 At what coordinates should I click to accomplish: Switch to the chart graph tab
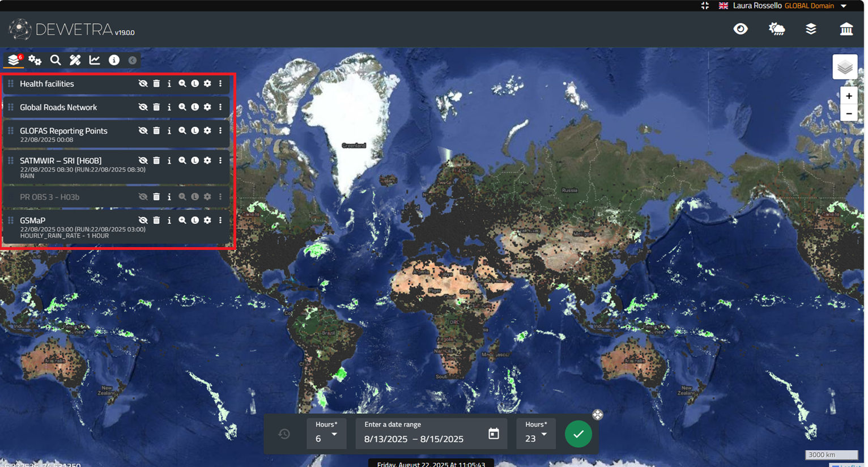(95, 60)
